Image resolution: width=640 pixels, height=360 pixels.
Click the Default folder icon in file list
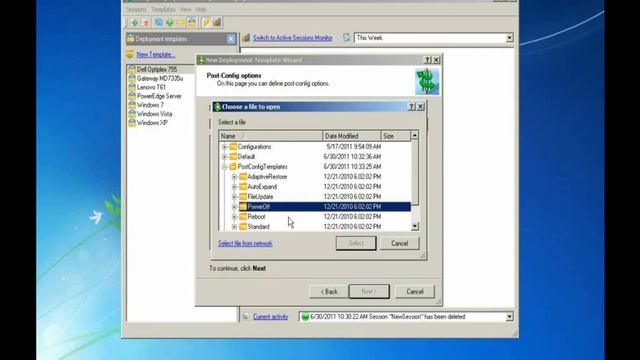pos(233,157)
